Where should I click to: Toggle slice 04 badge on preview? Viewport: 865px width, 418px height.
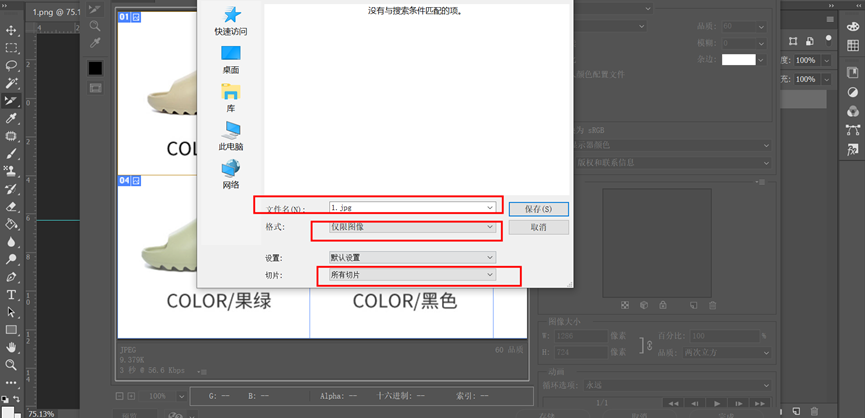point(130,181)
